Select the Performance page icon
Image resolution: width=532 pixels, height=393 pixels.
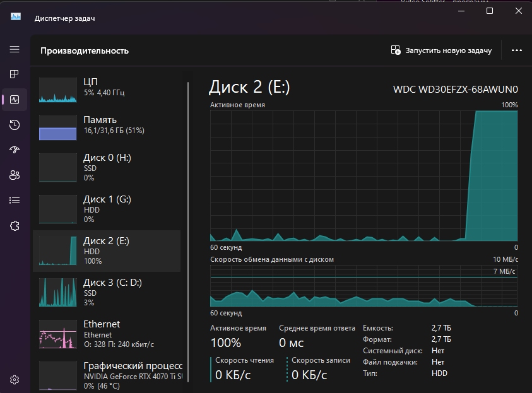[15, 100]
